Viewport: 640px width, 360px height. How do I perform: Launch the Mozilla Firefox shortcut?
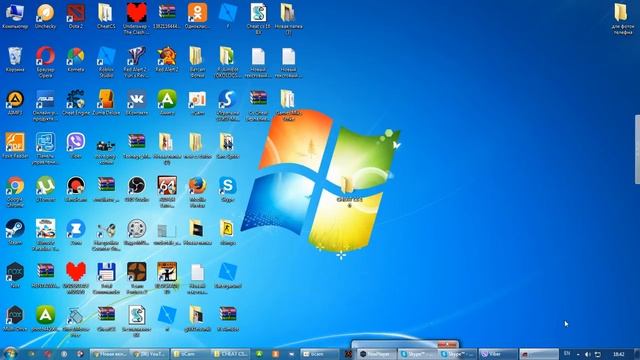tap(197, 192)
